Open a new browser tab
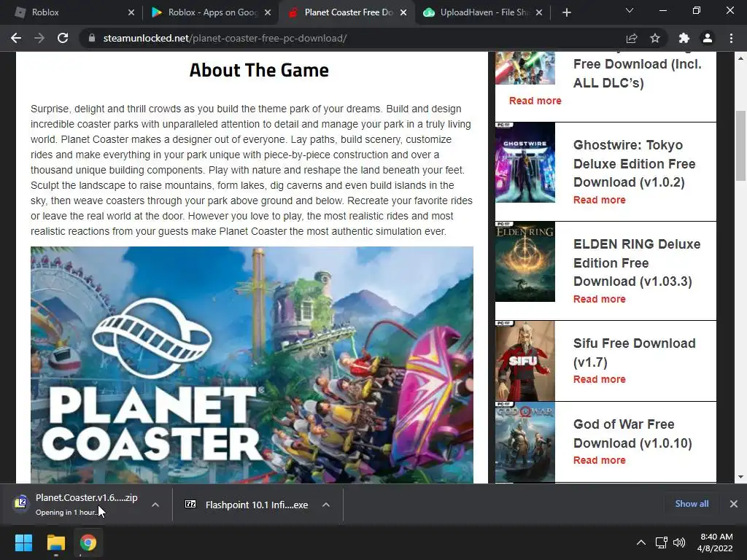 (566, 12)
